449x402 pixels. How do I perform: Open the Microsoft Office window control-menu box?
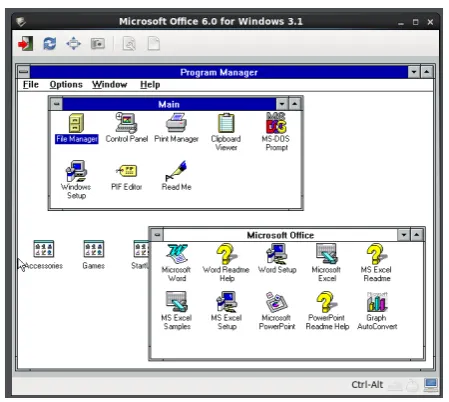pos(157,235)
